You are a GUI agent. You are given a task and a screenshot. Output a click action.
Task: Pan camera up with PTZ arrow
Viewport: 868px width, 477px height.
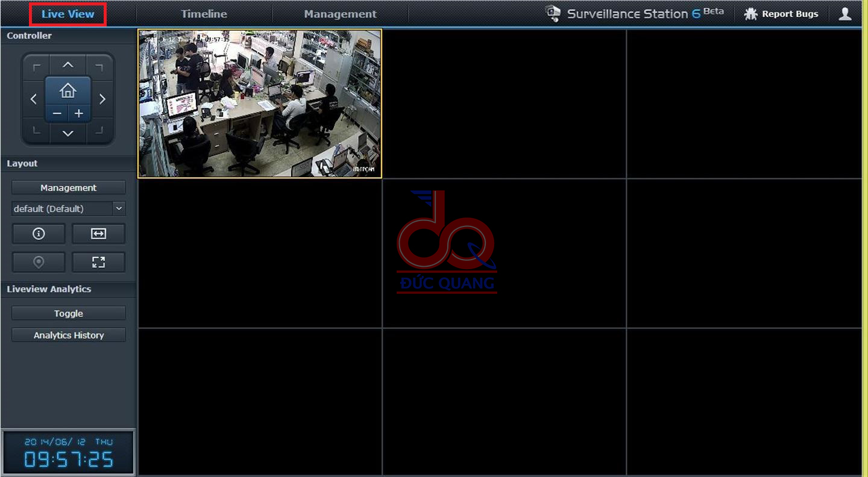[x=68, y=65]
